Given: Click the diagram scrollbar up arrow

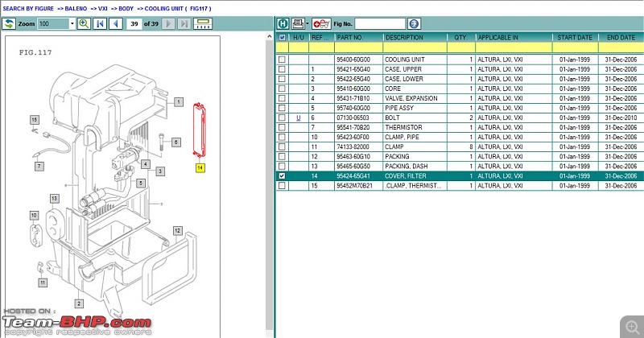Looking at the screenshot, I should (x=270, y=36).
